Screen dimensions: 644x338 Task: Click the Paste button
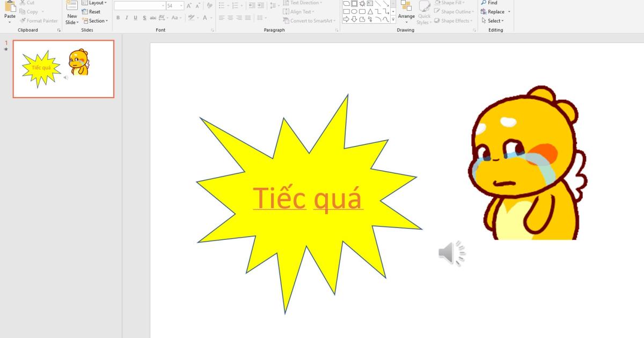10,11
